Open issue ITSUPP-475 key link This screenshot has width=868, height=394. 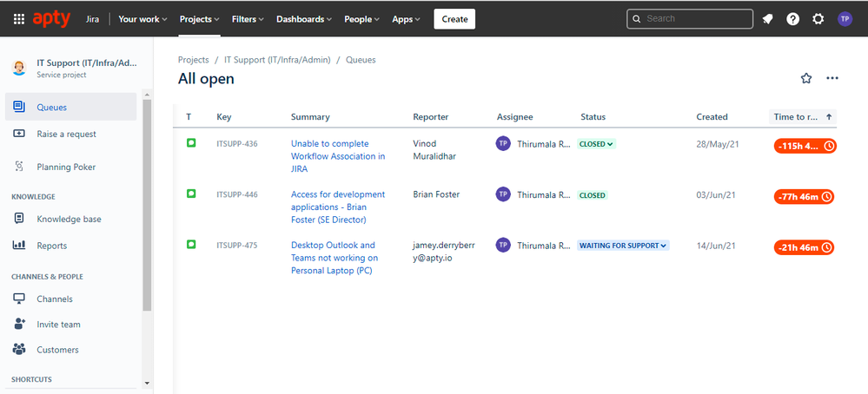(237, 246)
